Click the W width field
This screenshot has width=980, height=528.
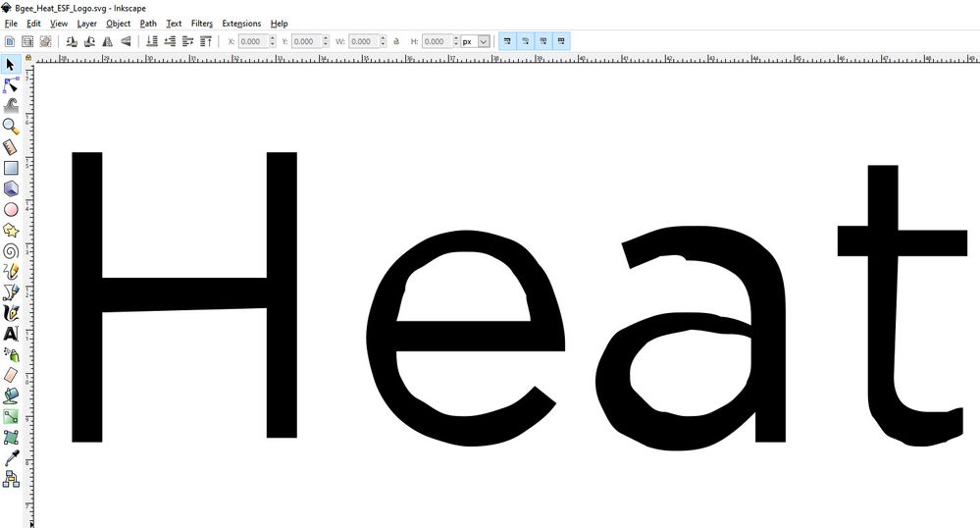(364, 41)
